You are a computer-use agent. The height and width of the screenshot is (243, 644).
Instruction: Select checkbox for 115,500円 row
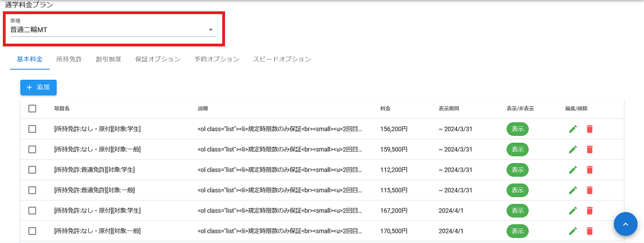[32, 190]
